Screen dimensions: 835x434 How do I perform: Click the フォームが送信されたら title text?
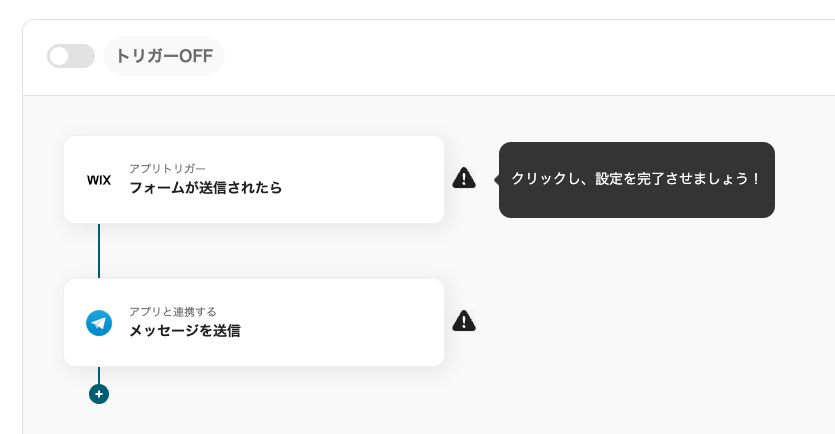pos(205,187)
